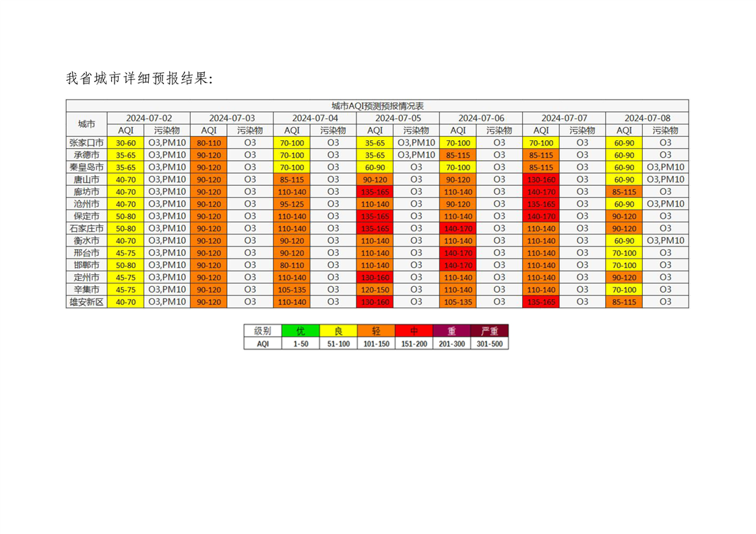Click the green 优 legend swatch

tap(301, 331)
